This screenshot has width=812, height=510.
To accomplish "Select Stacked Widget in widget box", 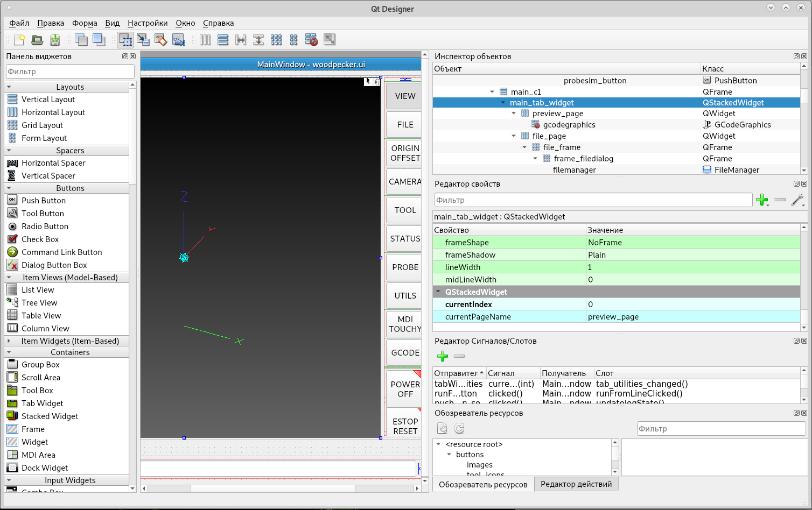I will [50, 416].
